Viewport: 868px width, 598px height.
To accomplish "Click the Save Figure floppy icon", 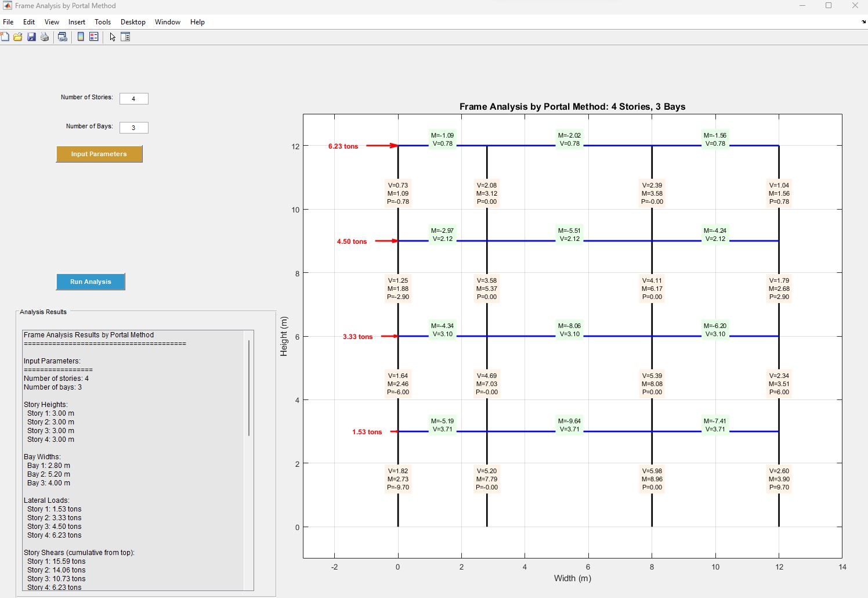I will [x=31, y=37].
